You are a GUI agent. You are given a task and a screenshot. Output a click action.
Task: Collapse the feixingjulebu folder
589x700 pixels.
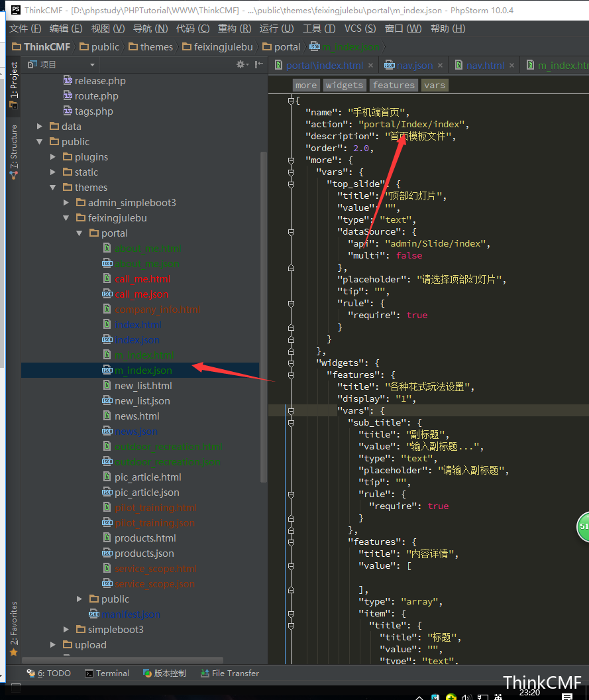(66, 218)
